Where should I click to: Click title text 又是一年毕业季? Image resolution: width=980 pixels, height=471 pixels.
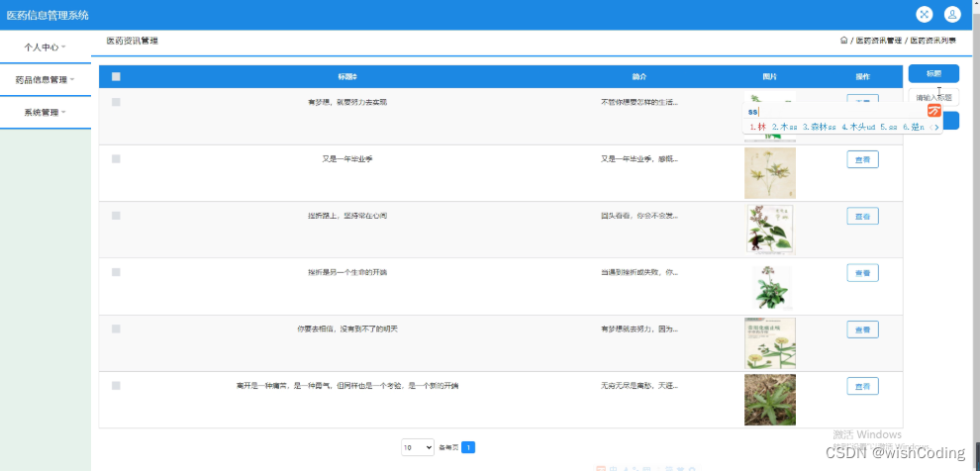346,159
